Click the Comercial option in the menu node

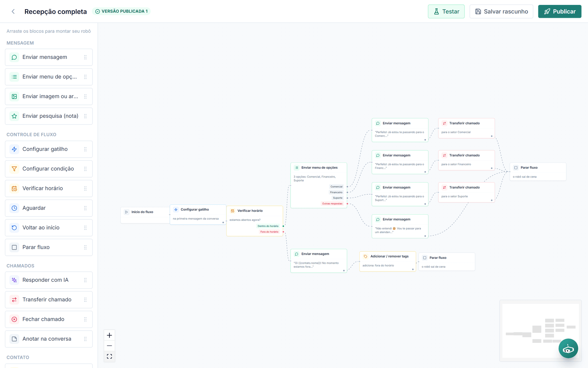tap(336, 187)
